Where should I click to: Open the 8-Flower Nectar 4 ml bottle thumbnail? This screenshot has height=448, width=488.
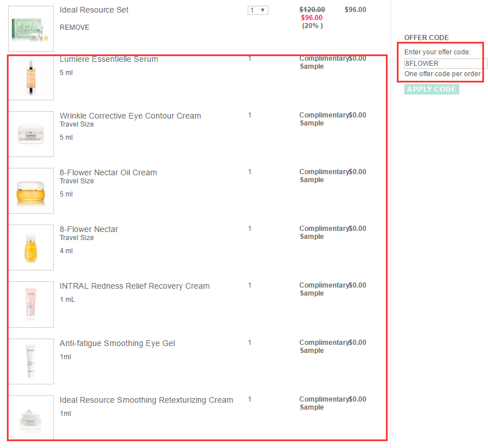(x=31, y=247)
